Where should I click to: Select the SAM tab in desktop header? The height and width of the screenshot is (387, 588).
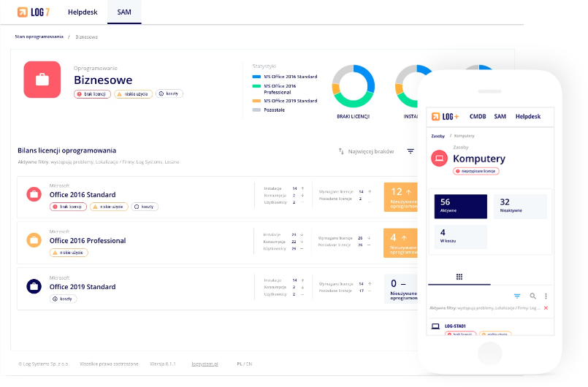click(x=124, y=12)
